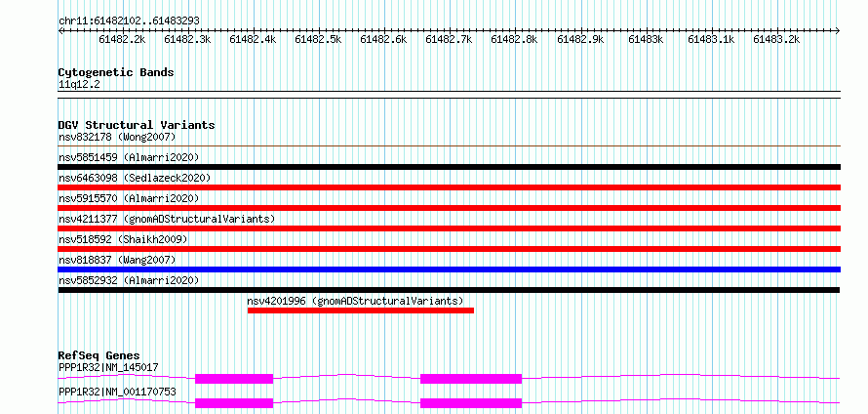The width and height of the screenshot is (868, 414).
Task: Click the red bar for nsv5915570
Action: [x=449, y=208]
